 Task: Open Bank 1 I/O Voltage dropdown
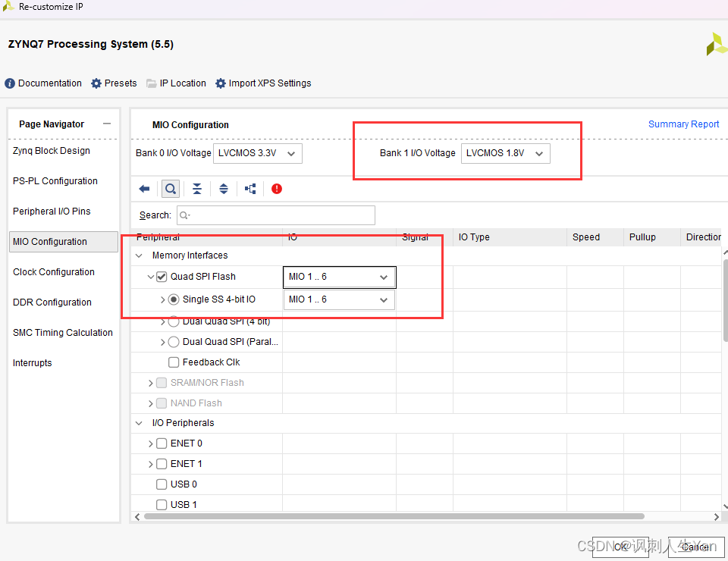pyautogui.click(x=506, y=154)
